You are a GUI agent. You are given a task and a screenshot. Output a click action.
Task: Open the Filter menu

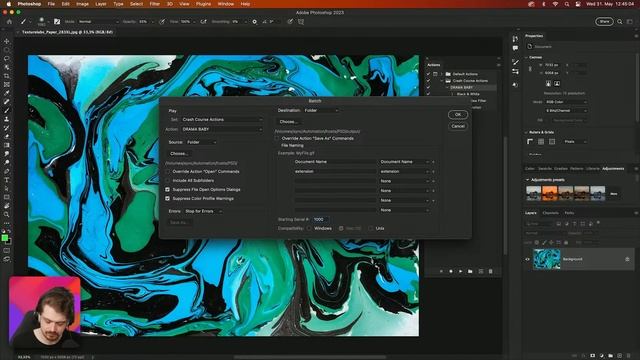point(154,4)
